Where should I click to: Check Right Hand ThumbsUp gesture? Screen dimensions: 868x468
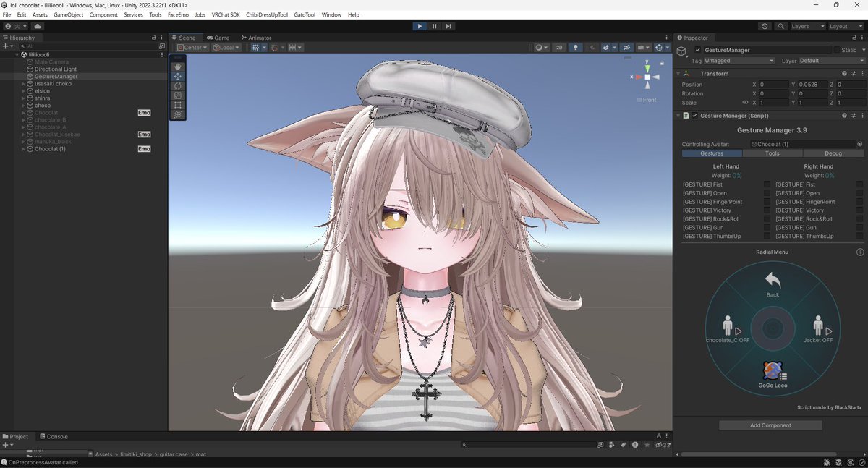coord(860,237)
